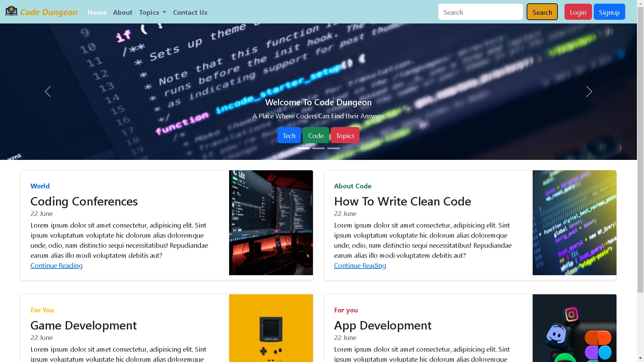
Task: Click the yellow For You category label
Action: pyautogui.click(x=42, y=310)
